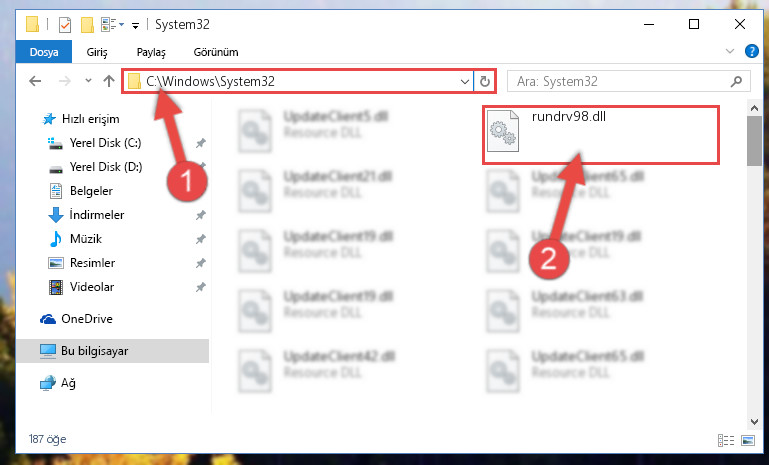Open the Görünüm ribbon tab
This screenshot has height=465, width=769.
click(216, 52)
